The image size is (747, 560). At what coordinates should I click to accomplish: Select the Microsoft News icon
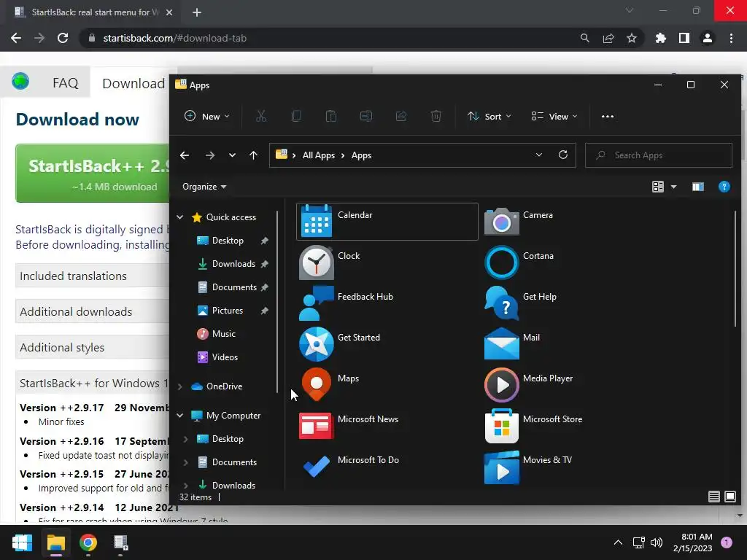pos(315,425)
